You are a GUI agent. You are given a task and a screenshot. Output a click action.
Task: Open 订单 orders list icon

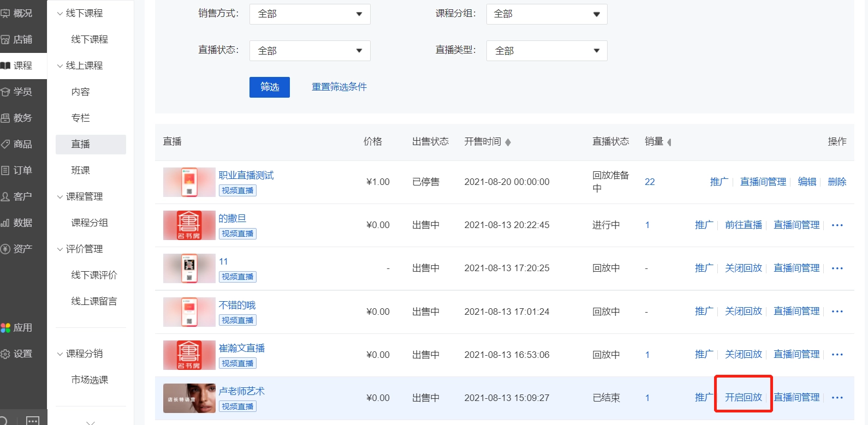click(5, 170)
